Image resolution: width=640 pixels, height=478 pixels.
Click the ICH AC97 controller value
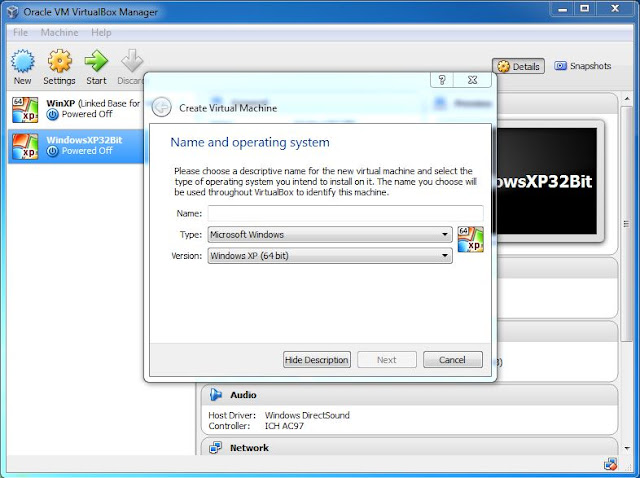click(x=284, y=426)
